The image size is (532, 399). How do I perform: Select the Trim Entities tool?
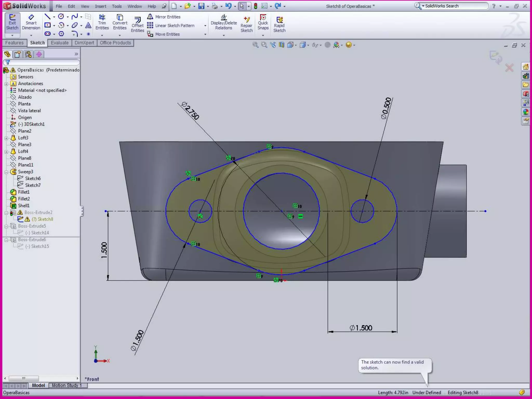point(102,22)
